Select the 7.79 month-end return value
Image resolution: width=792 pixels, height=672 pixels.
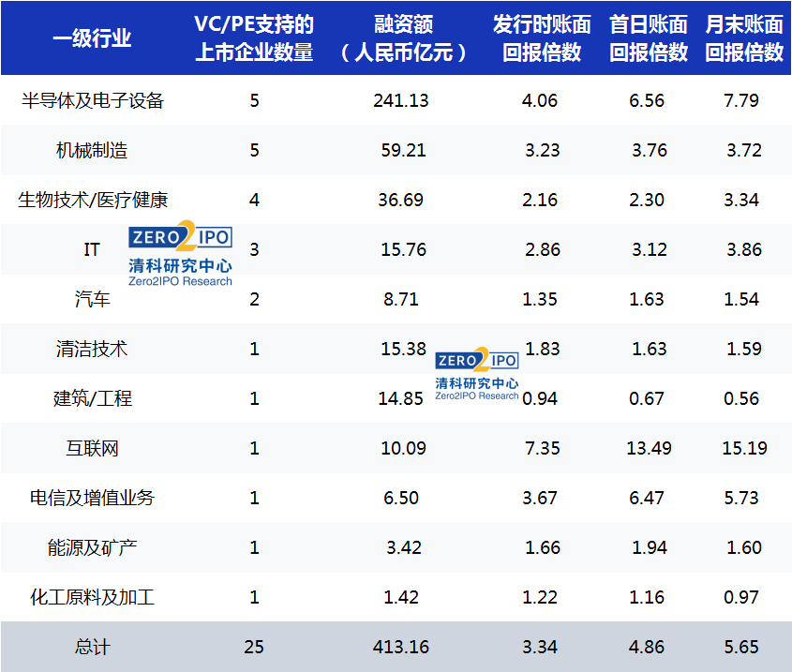741,100
